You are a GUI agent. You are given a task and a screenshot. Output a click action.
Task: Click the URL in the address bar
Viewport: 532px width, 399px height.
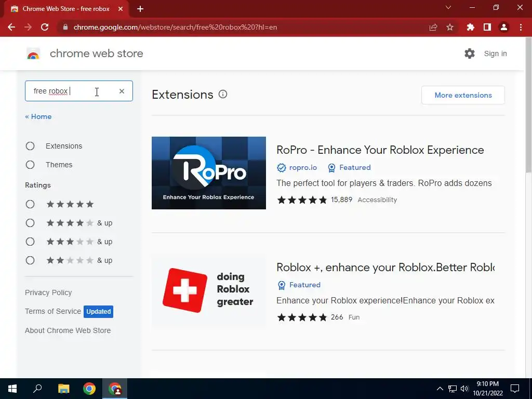click(x=175, y=27)
